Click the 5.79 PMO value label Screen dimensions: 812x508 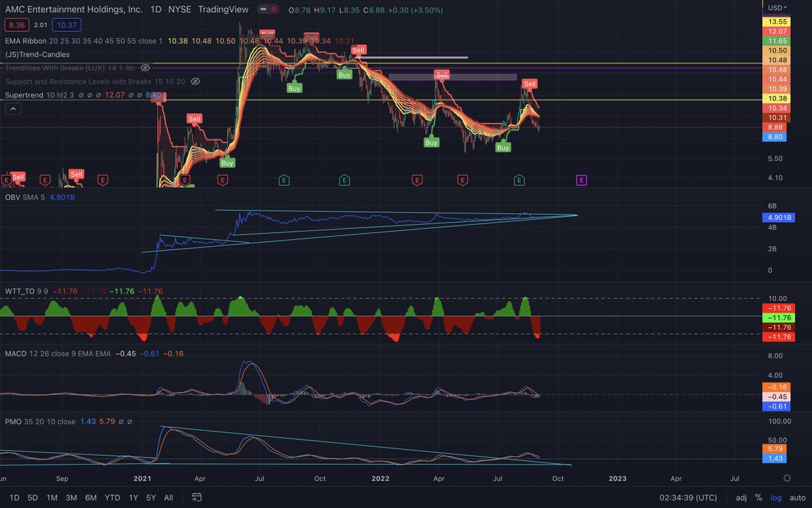click(x=776, y=448)
